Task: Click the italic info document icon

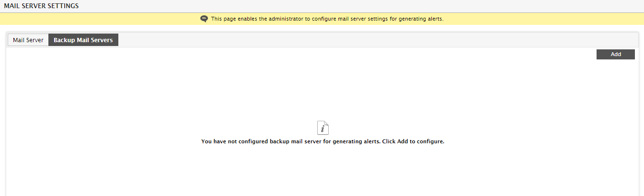Action: click(323, 127)
